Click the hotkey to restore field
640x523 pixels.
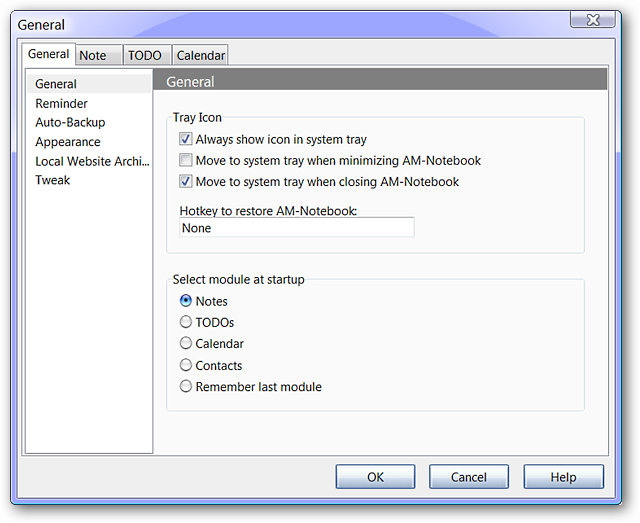(x=297, y=227)
